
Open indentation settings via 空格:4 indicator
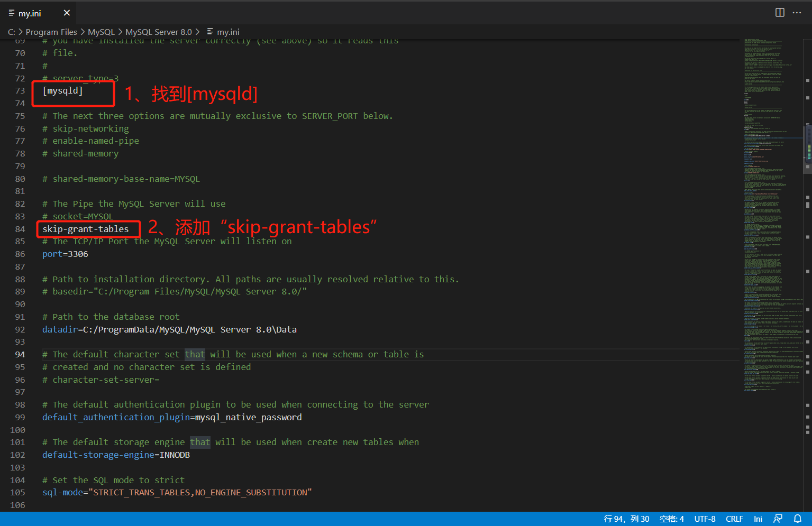pyautogui.click(x=671, y=519)
